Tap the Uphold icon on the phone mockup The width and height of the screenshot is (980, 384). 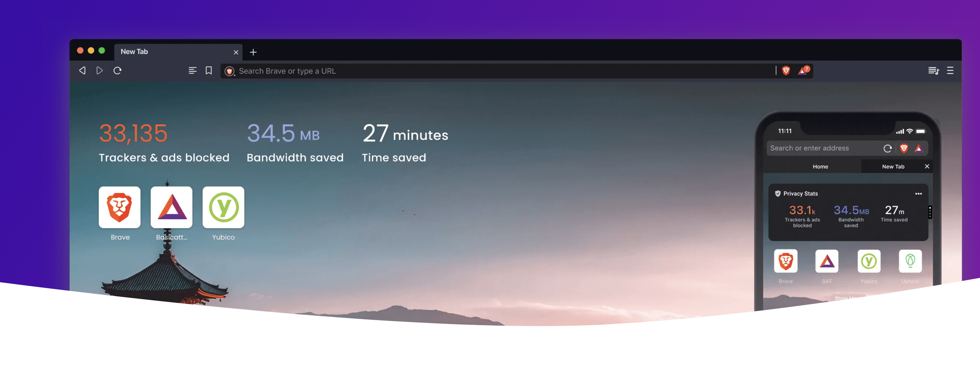pos(909,262)
